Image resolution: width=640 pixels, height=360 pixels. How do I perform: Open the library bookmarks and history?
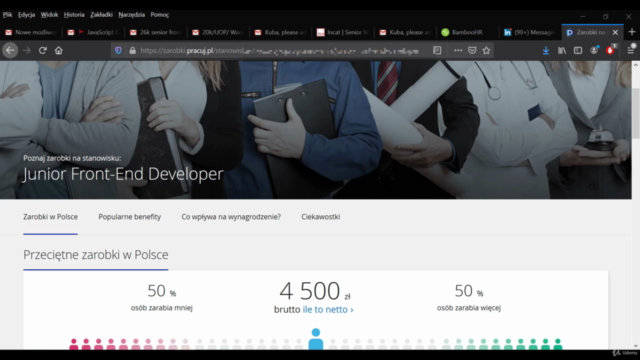(562, 51)
